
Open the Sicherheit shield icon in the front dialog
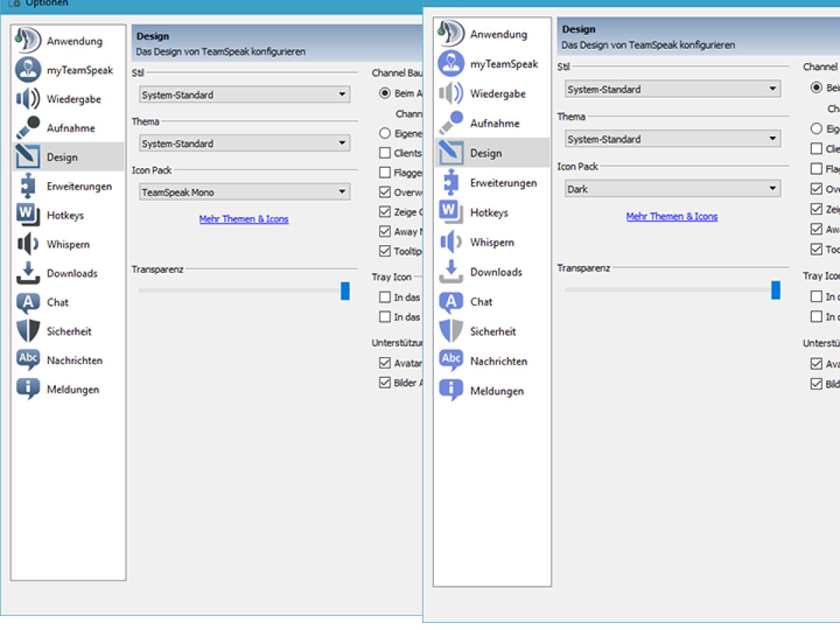pos(451,331)
